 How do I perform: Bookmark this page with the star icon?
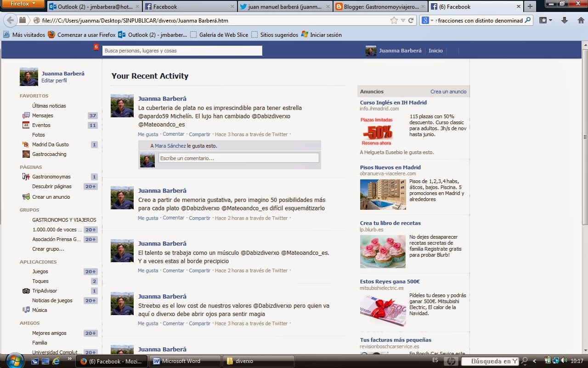pos(394,20)
